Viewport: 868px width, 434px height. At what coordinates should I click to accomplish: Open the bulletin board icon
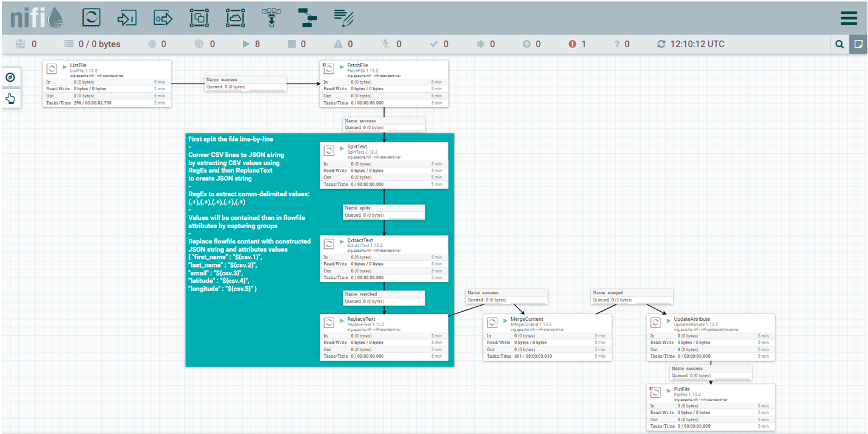point(858,44)
